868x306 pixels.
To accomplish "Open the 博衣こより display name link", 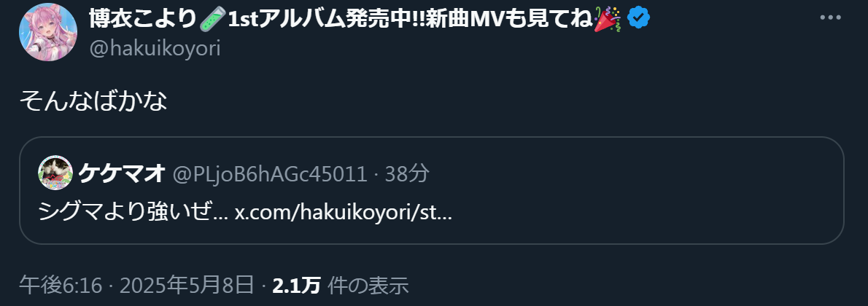I will (x=143, y=20).
